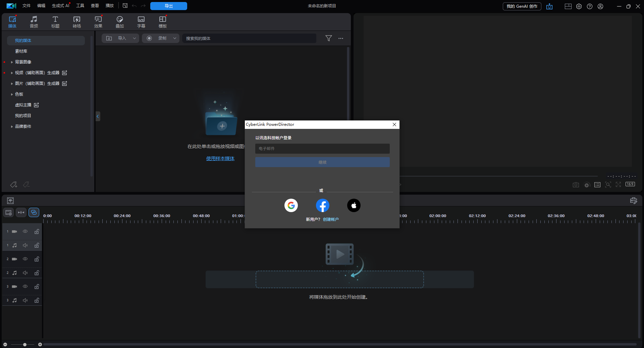Screen dimensions: 644x348
Task: Open the Record (录制) dropdown arrow
Action: point(175,38)
